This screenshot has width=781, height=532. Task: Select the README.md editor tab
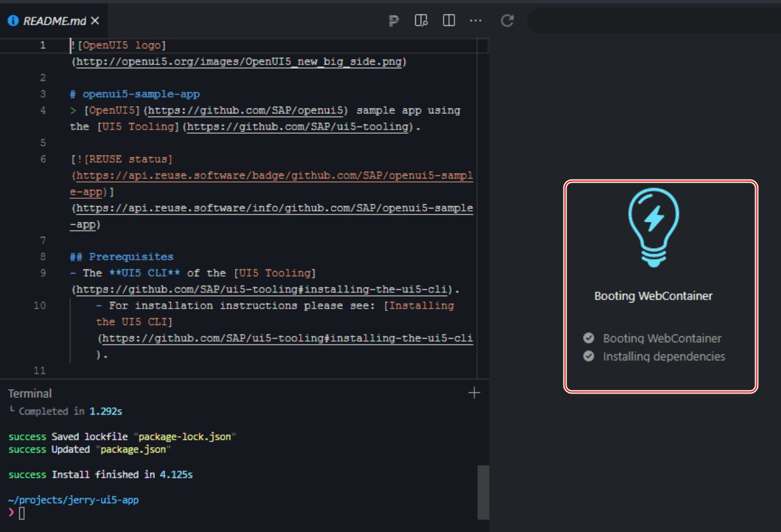click(55, 21)
